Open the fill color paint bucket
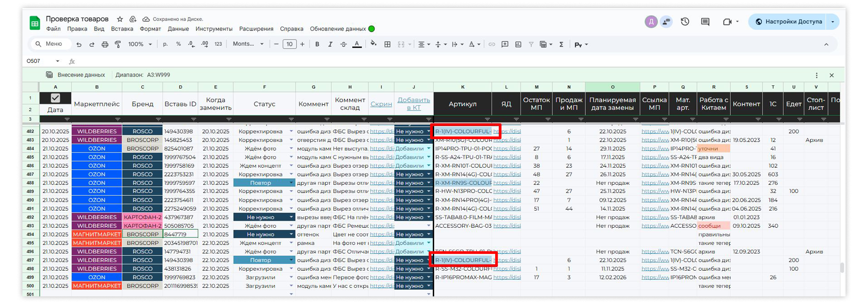Screen dimensions: 868x304 point(373,44)
